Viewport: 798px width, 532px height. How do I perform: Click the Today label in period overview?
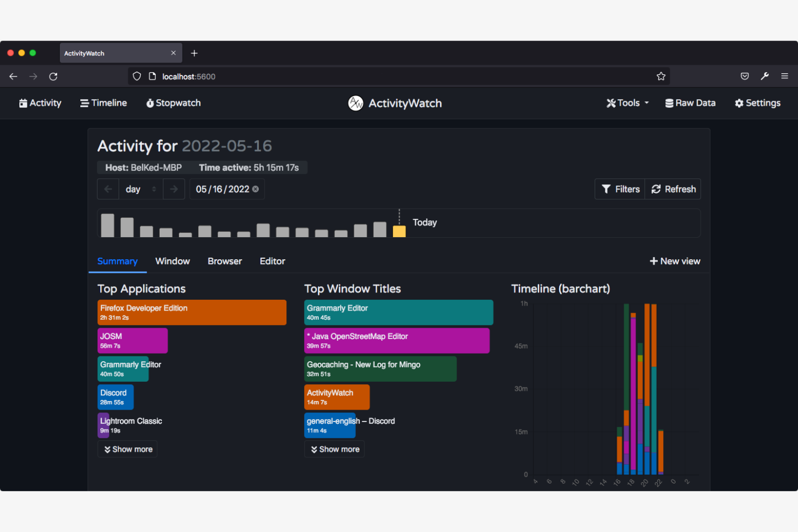click(425, 223)
